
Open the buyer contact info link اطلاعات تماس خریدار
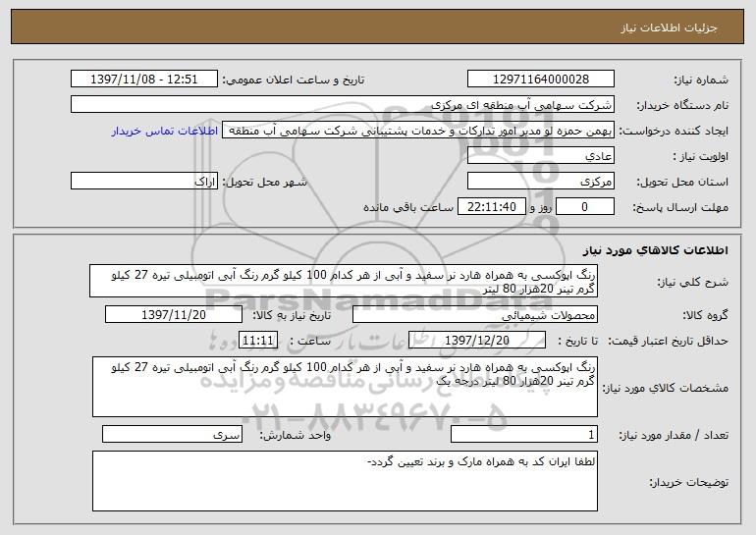pyautogui.click(x=165, y=131)
